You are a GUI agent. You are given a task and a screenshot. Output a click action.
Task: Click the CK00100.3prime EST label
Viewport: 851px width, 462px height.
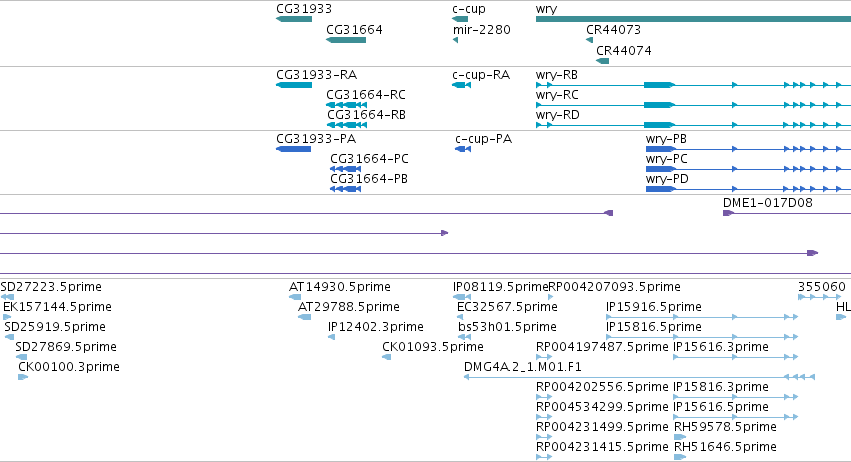click(x=69, y=367)
